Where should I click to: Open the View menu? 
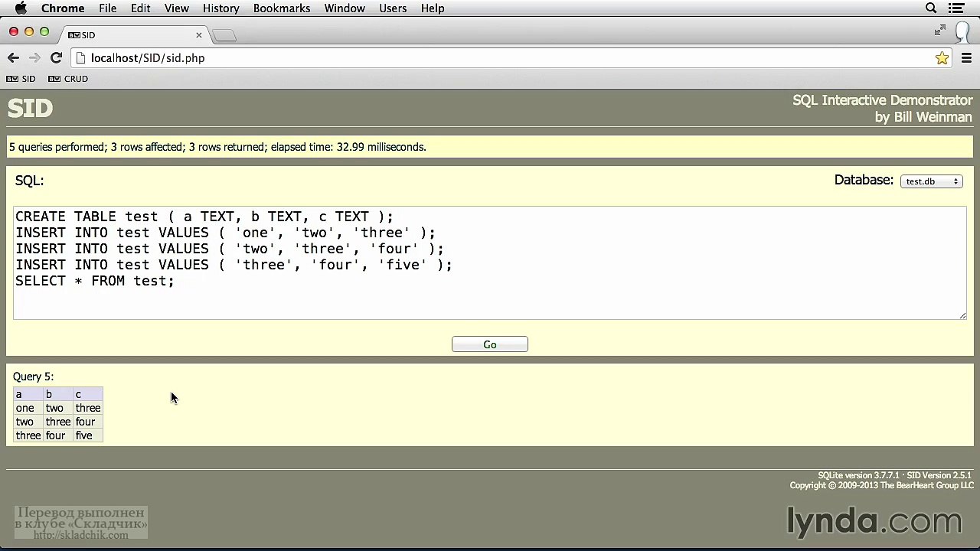[x=176, y=8]
